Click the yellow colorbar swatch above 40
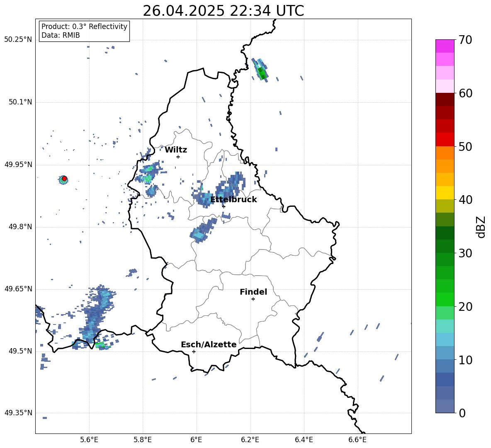The height and width of the screenshot is (448, 491). click(x=445, y=193)
